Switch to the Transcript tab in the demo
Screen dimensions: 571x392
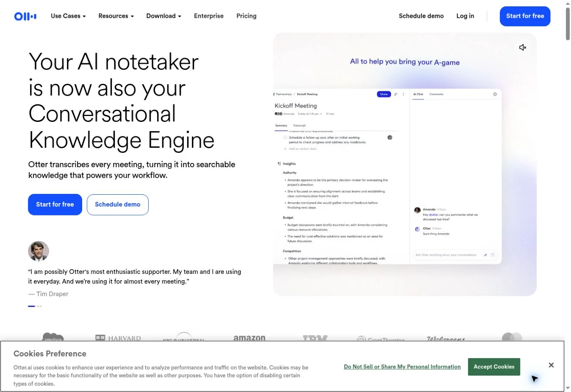[x=299, y=126]
